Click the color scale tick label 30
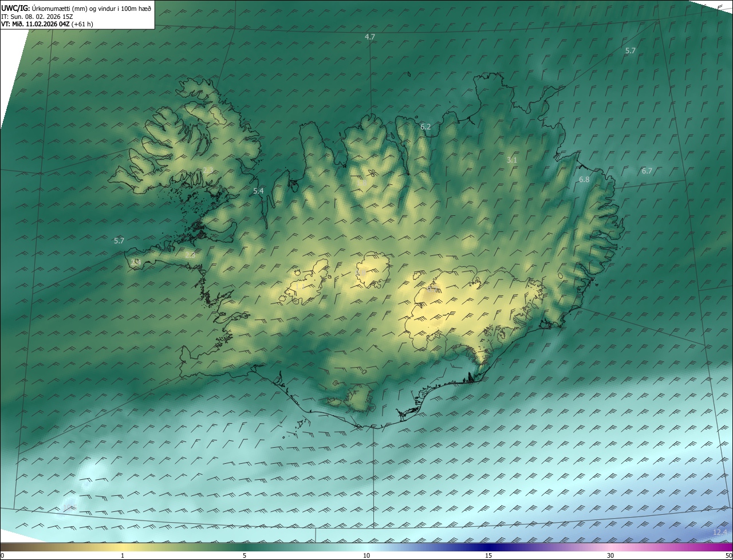Screen dimensions: 733x560 click(610, 555)
